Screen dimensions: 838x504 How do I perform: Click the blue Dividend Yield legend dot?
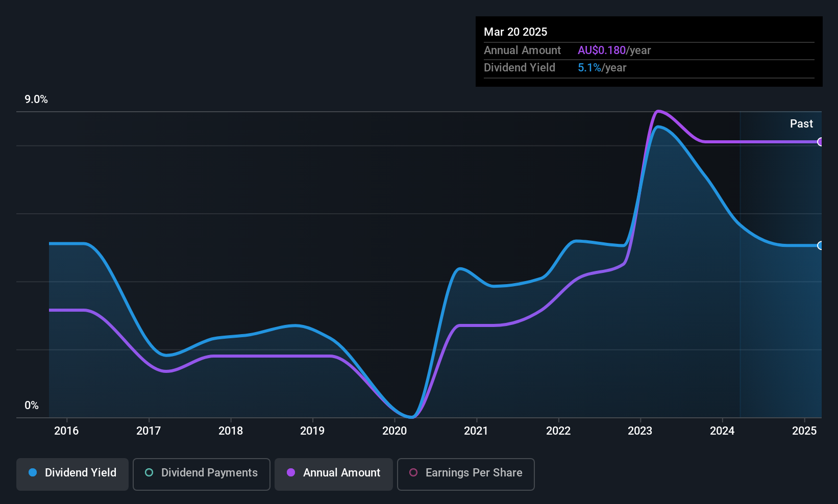[33, 473]
